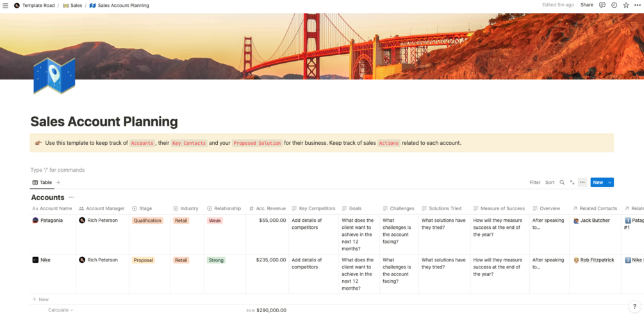Click the Patagonia account name
The width and height of the screenshot is (644, 316).
point(52,220)
